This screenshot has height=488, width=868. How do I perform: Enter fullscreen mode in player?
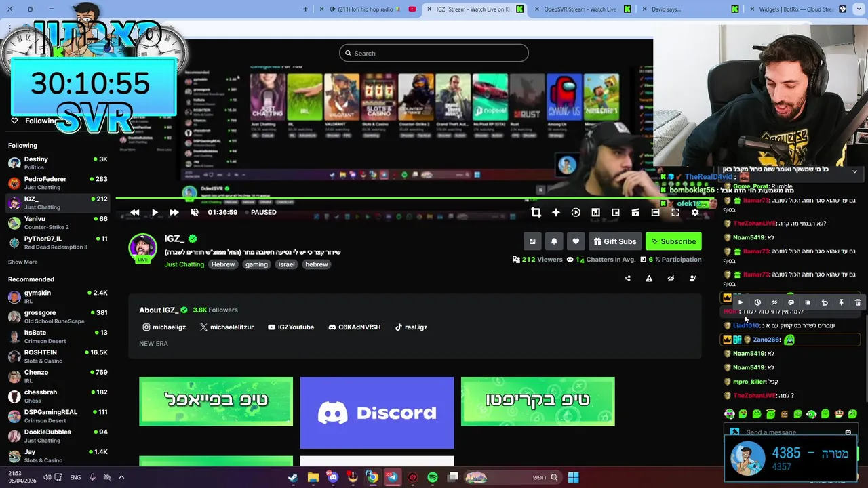coord(675,212)
